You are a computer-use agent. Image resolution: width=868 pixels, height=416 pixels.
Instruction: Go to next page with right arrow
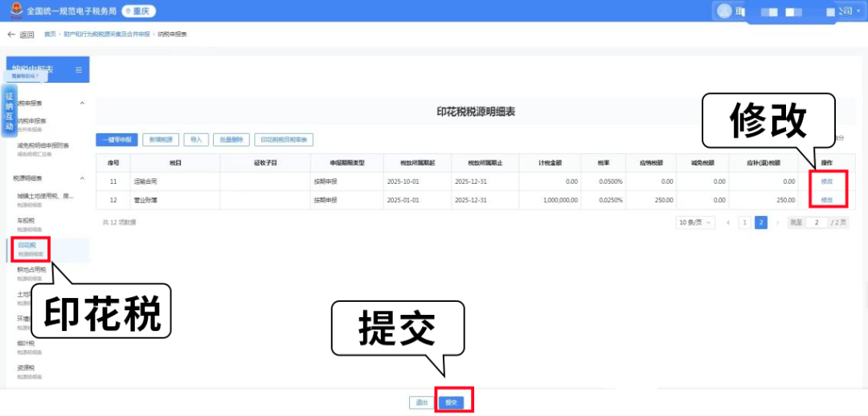point(777,222)
